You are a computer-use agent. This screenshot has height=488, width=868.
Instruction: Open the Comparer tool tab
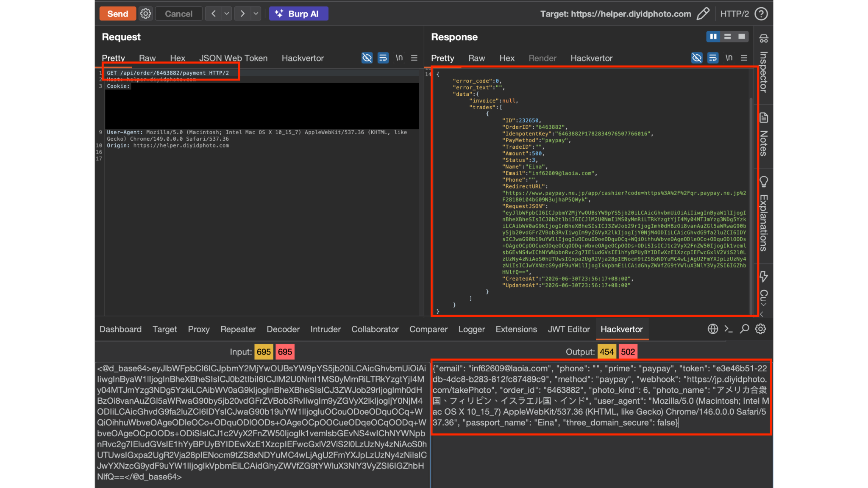tap(428, 329)
